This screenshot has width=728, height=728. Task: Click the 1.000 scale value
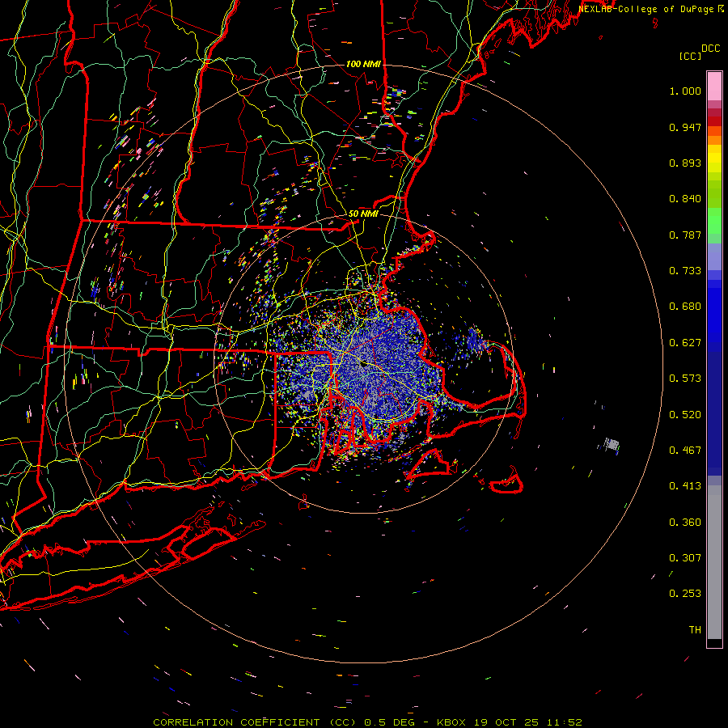(685, 91)
